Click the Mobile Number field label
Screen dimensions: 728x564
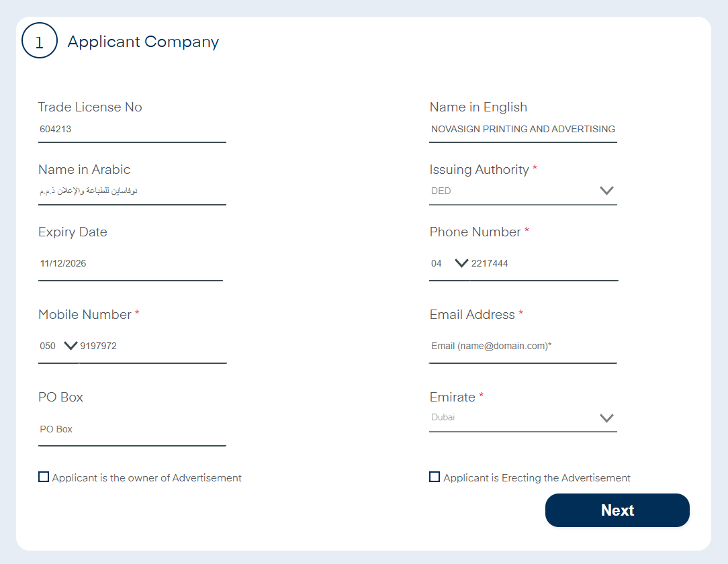85,315
